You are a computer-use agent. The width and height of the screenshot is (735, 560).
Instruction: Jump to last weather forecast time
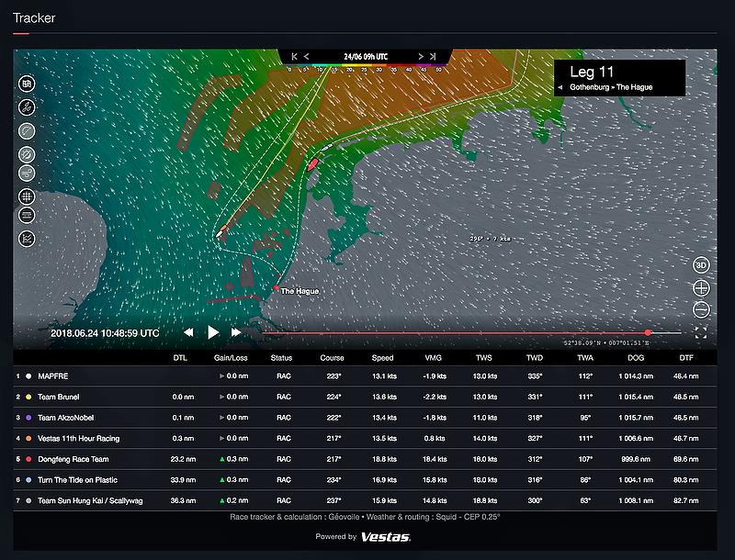(433, 56)
